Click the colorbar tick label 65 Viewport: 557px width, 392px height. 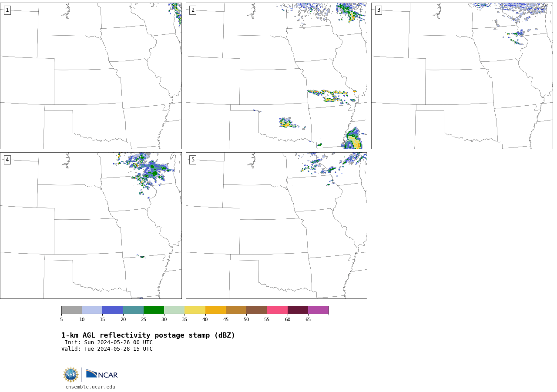(308, 320)
